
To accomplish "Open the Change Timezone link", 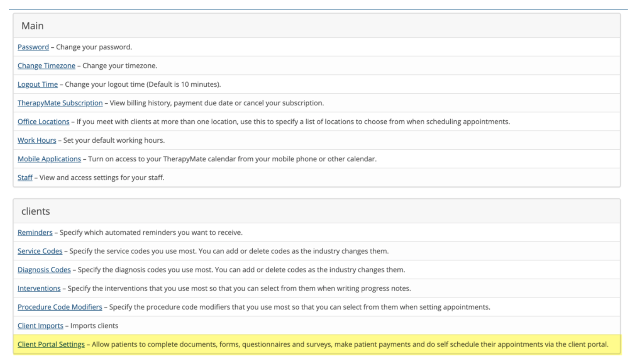I will pyautogui.click(x=46, y=66).
